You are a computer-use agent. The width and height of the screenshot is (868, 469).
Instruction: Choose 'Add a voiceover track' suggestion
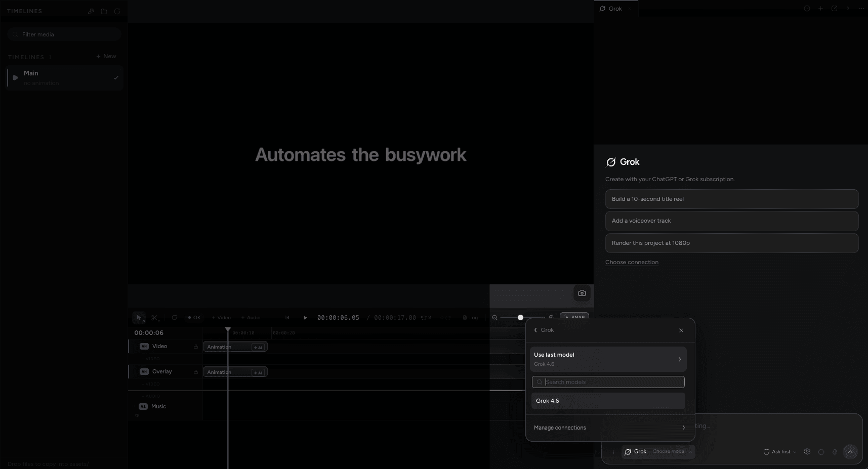point(732,221)
